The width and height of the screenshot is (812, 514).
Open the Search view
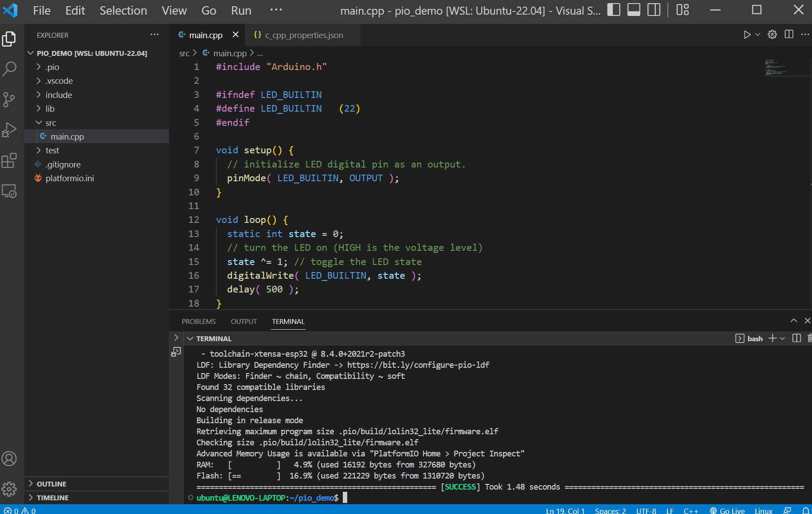9,69
